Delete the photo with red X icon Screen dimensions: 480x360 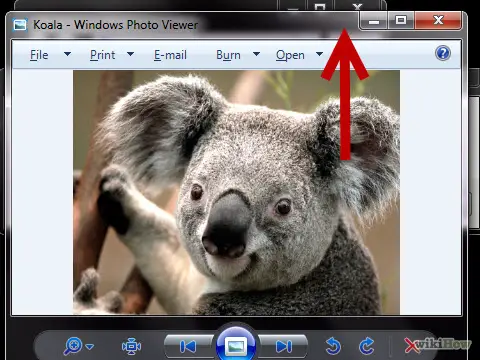tap(411, 346)
